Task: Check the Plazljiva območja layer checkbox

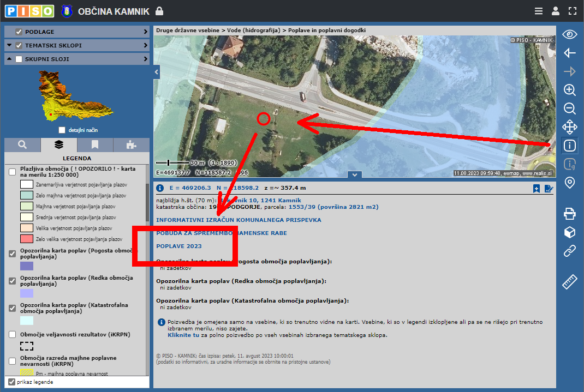Action: tap(12, 172)
